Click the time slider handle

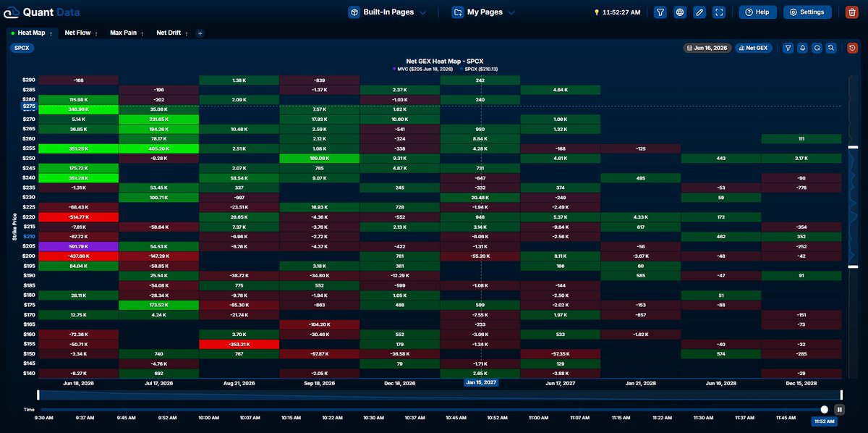(825, 409)
